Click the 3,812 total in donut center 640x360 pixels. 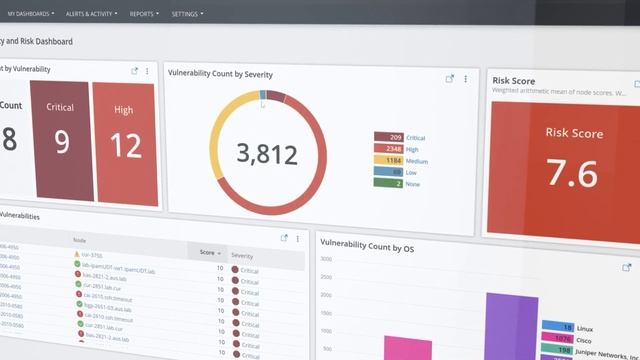pos(267,154)
